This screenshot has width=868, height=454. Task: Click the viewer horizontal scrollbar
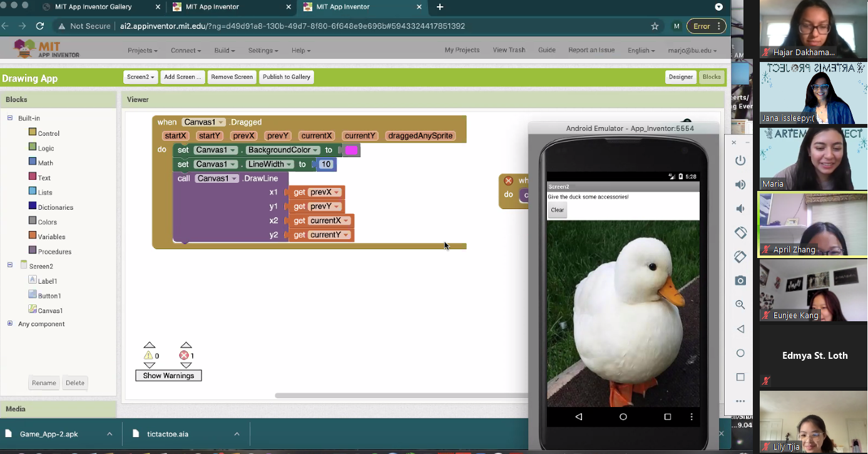401,395
